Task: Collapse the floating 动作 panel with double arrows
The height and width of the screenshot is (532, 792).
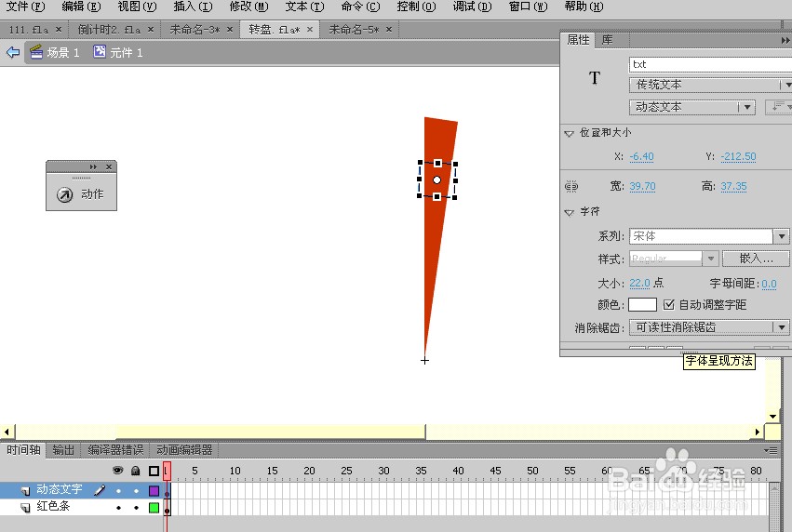Action: point(93,166)
